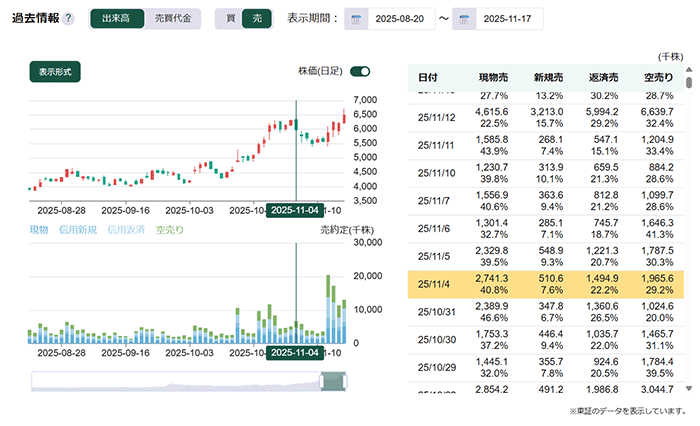Screen dimensions: 700x426
Task: Click the 東証 data footnote
Action: [627, 411]
